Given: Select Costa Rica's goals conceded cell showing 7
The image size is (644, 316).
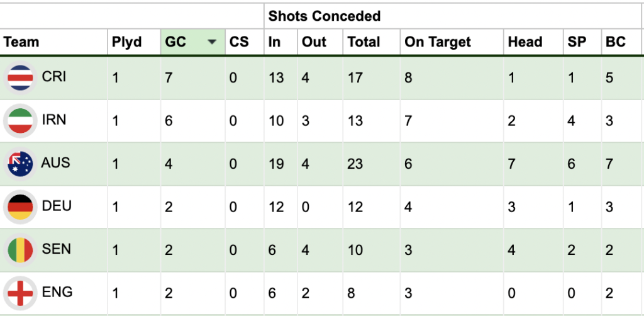Looking at the screenshot, I should (169, 77).
